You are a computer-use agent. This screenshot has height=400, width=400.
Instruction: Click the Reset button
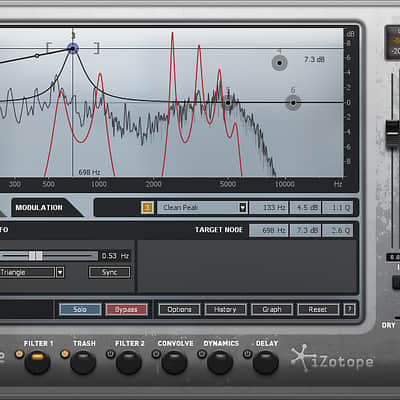[318, 309]
